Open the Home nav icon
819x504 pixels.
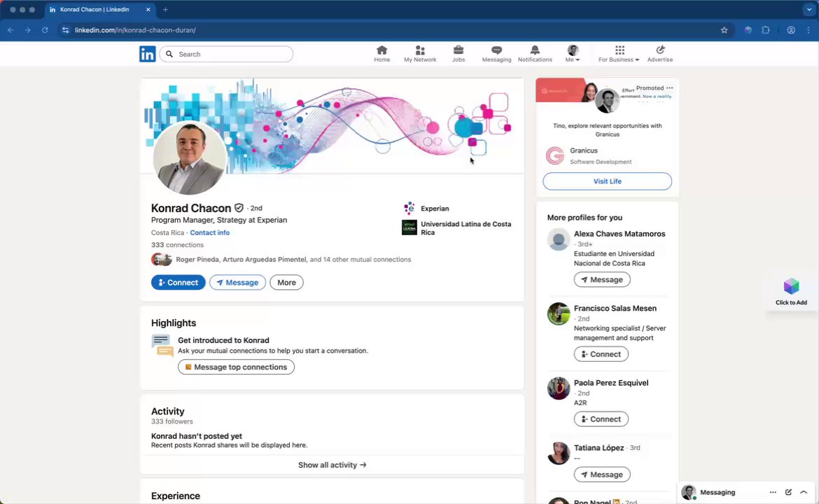(x=381, y=54)
